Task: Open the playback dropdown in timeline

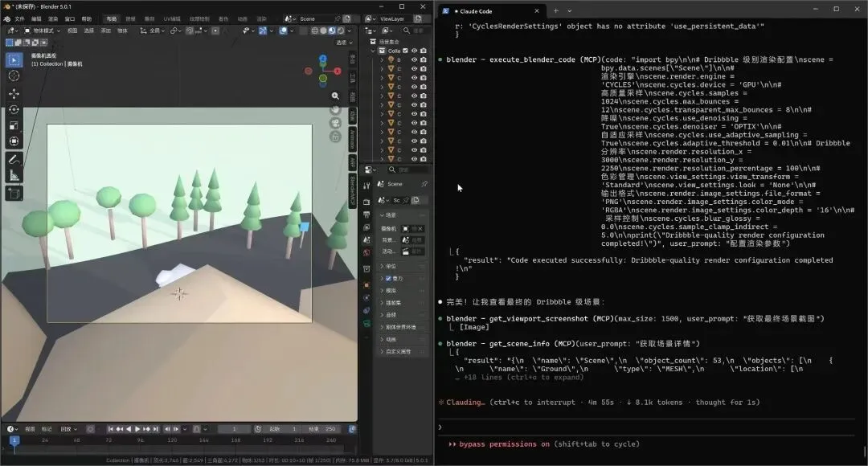Action: tap(68, 429)
